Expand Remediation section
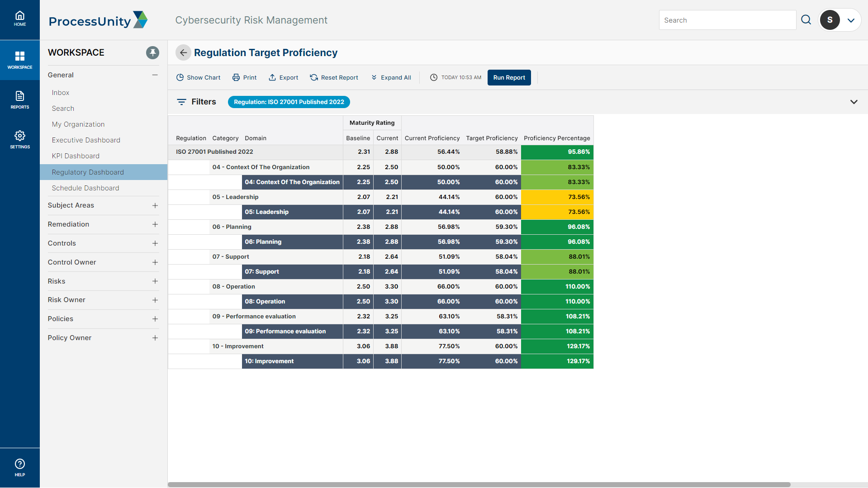The image size is (868, 488). tap(155, 224)
